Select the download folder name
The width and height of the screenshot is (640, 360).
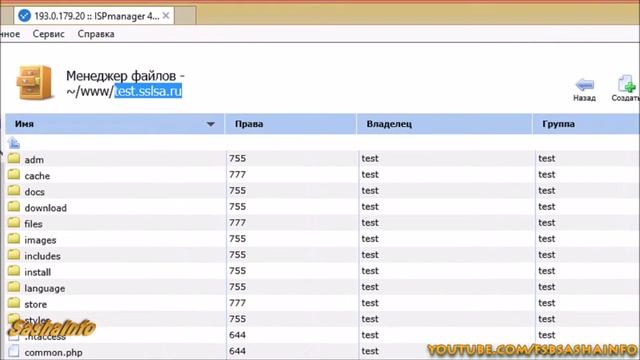point(45,208)
